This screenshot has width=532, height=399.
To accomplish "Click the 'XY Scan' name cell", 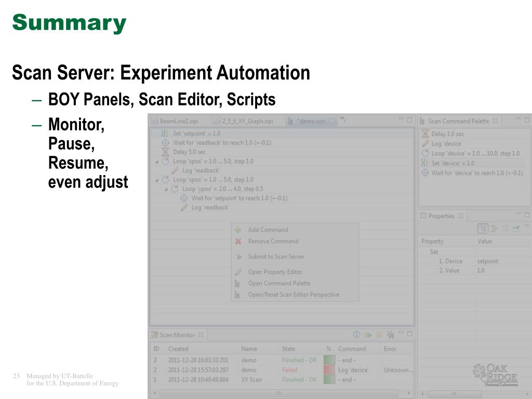I will click(x=251, y=380).
